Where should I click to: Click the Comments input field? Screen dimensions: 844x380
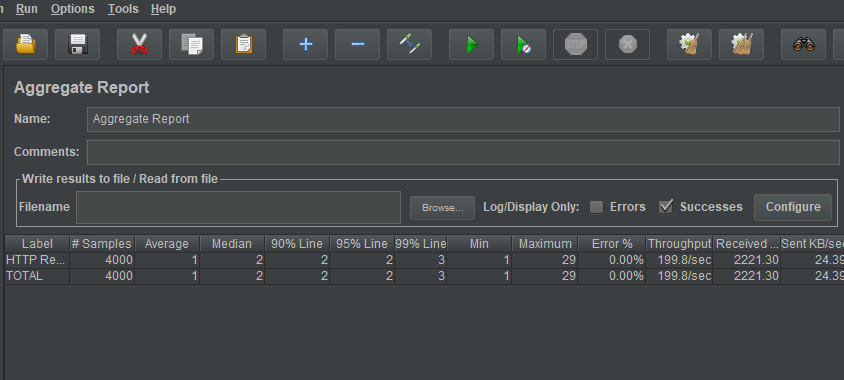[x=463, y=152]
